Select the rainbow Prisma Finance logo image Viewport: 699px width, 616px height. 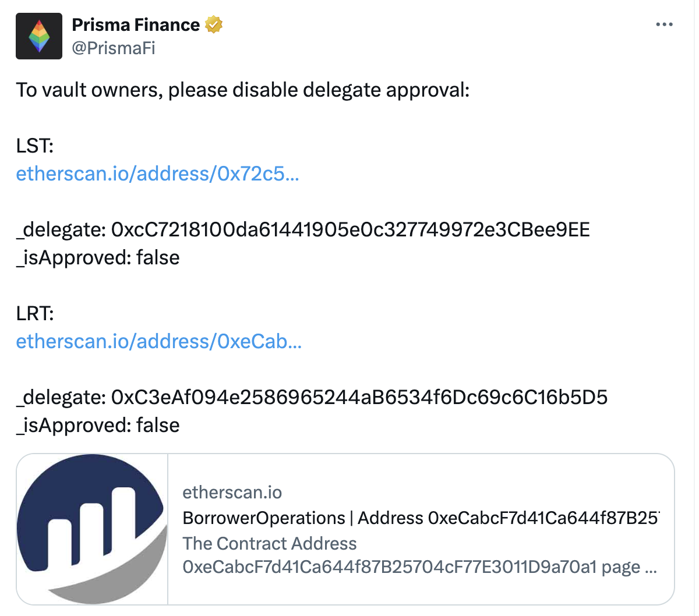38,36
